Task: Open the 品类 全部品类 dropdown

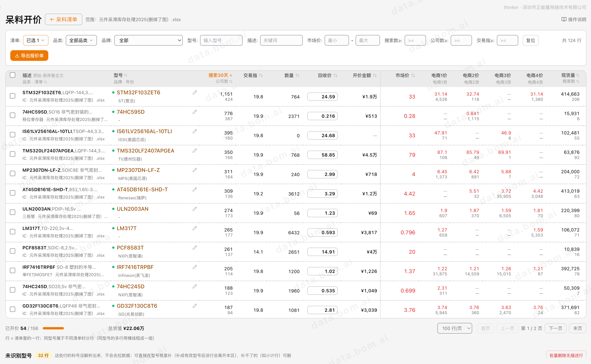Action: (x=81, y=41)
